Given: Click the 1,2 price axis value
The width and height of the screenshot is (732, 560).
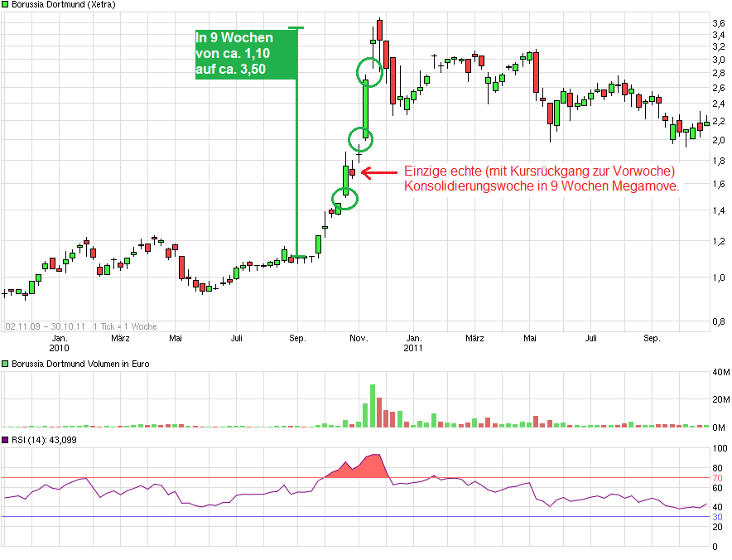Looking at the screenshot, I should coord(719,241).
